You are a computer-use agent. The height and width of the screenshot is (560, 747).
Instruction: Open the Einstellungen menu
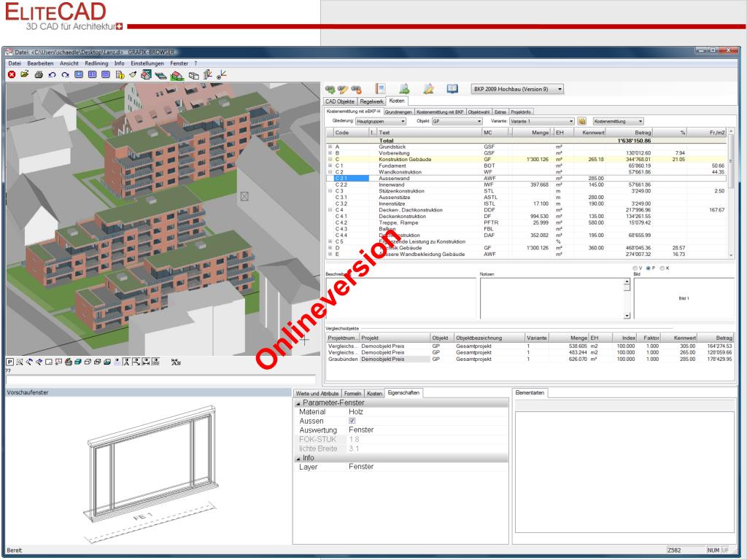pos(148,63)
